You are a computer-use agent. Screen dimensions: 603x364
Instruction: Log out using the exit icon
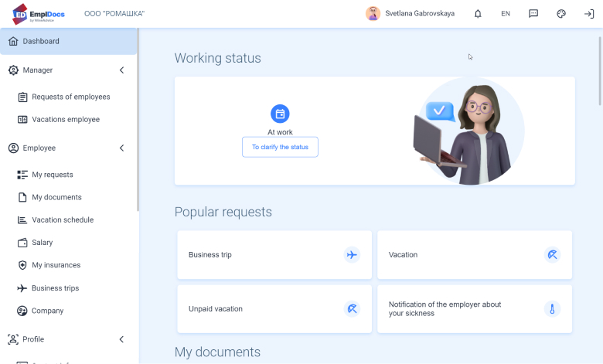coord(589,14)
